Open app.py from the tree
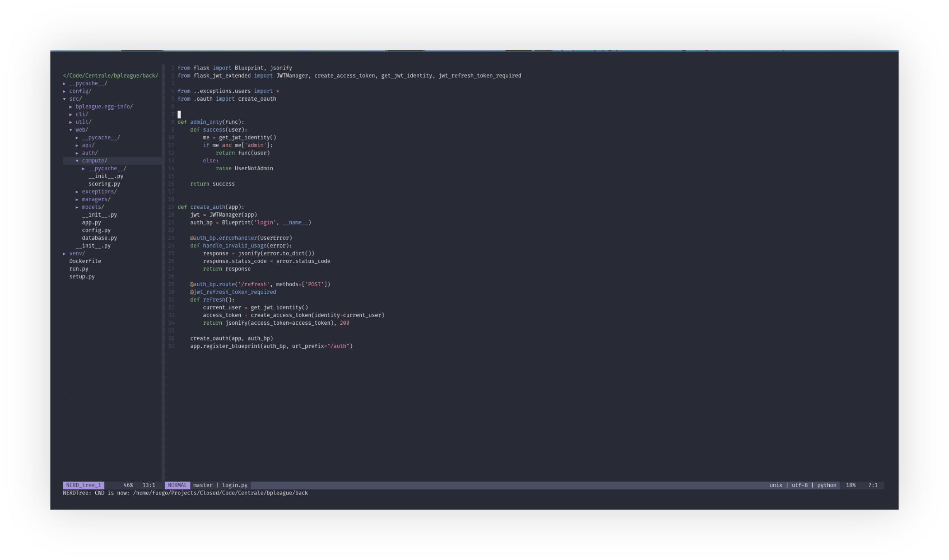The width and height of the screenshot is (949, 560). (91, 222)
